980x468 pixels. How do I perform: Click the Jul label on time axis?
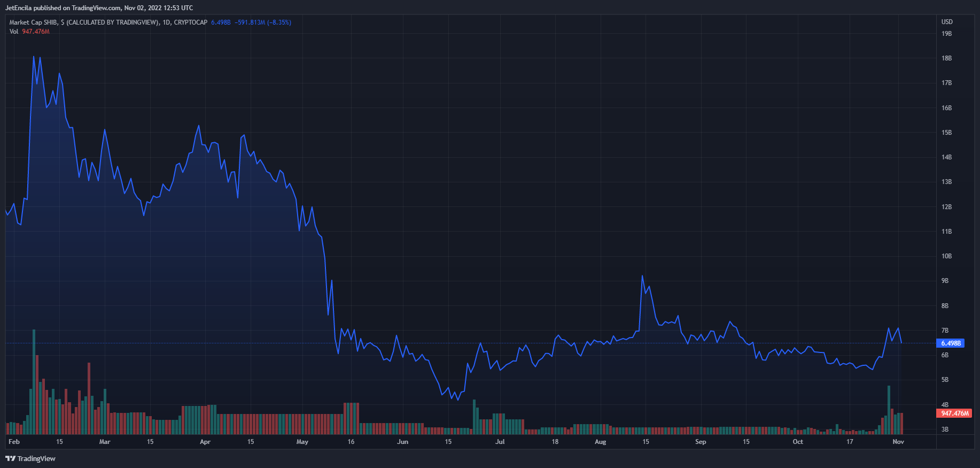click(x=500, y=442)
